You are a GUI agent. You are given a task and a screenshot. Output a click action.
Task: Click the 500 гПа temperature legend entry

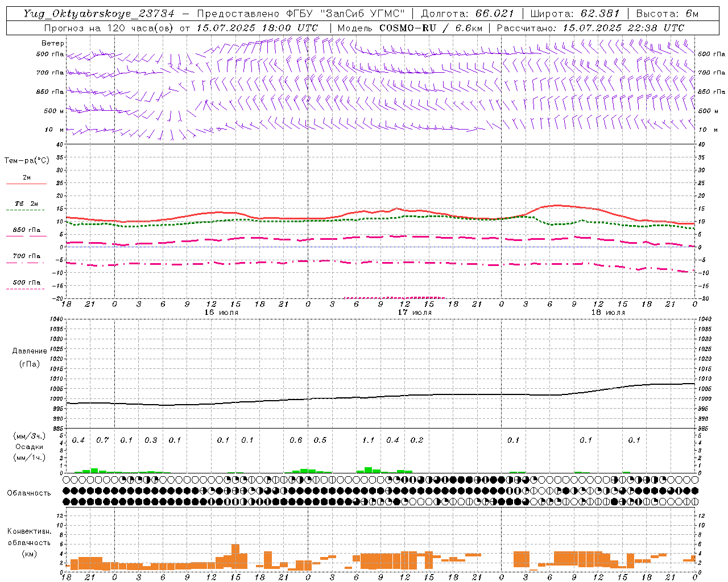tap(26, 282)
